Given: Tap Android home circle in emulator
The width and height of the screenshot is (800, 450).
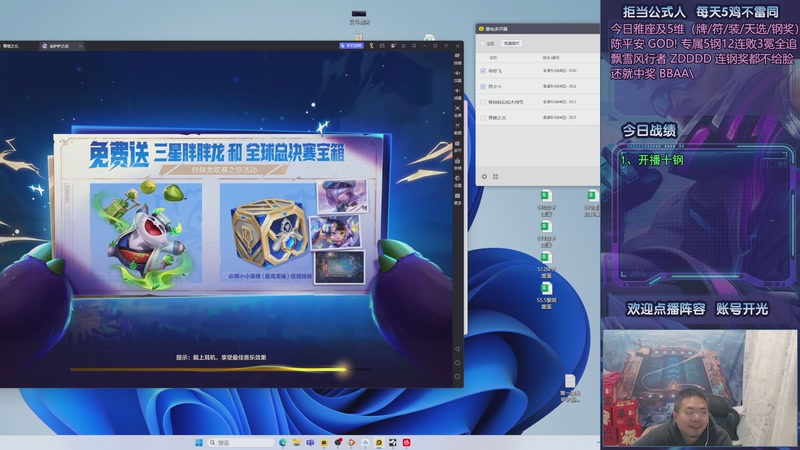Looking at the screenshot, I should pyautogui.click(x=457, y=363).
